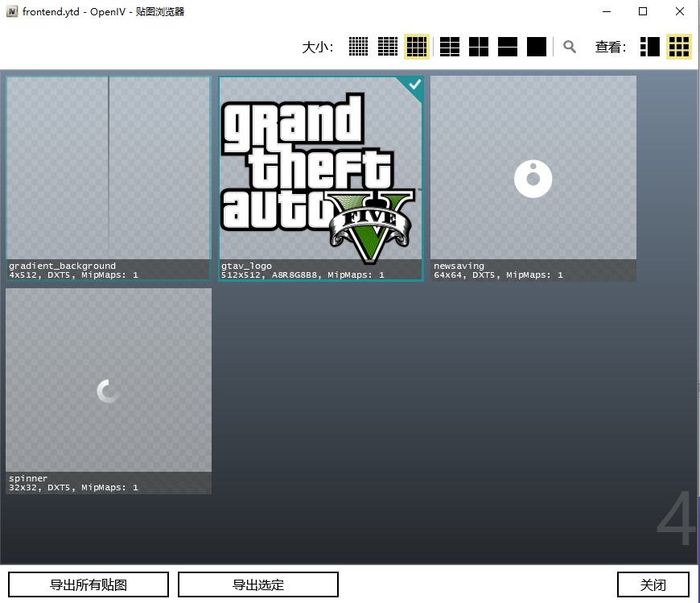Select the single full-size thumbnail icon
The width and height of the screenshot is (700, 603).
coord(537,47)
